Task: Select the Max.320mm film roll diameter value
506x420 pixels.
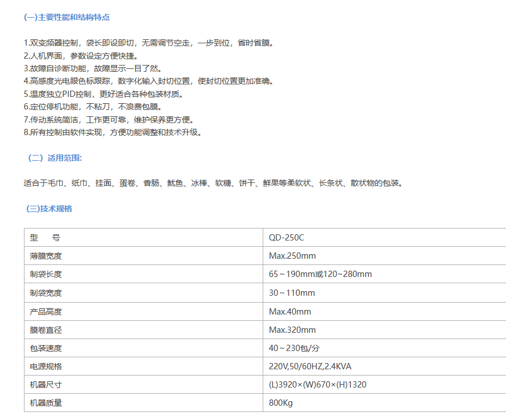Action: [292, 330]
